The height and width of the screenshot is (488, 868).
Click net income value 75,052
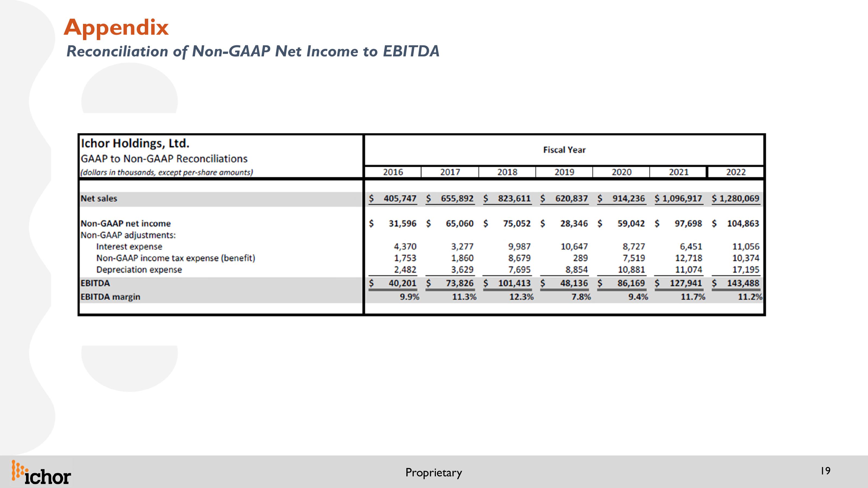point(517,224)
